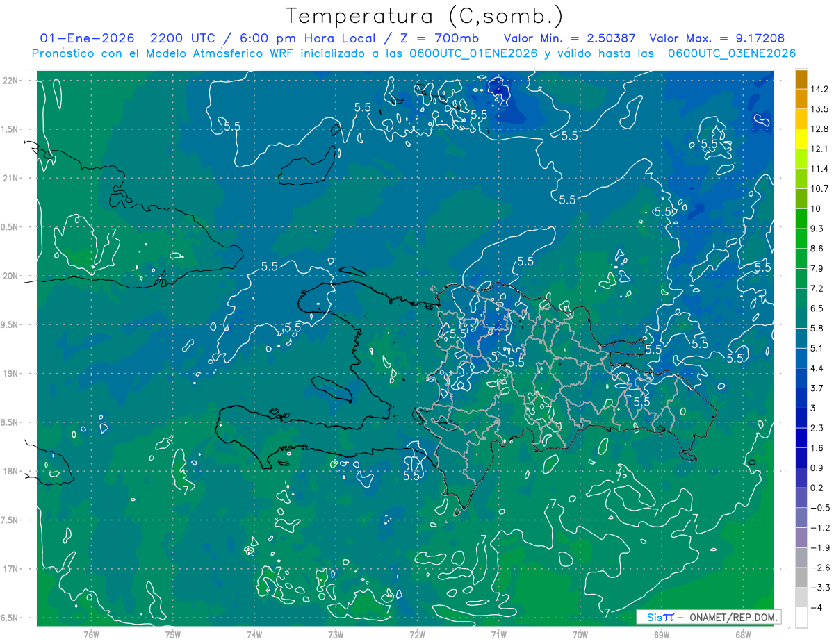Click the '8.6' colorbar value

point(818,248)
